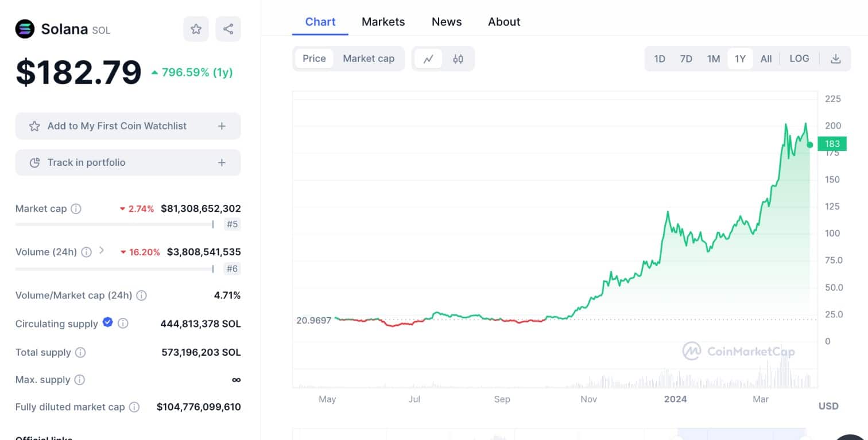Screen dimensions: 868x440
Task: Click the 4.71% volume ratio value
Action: click(227, 295)
